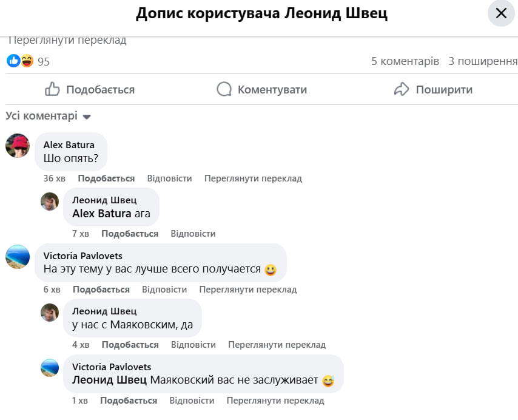Translate the 'Маяковский вас не заслуживает' reply
This screenshot has width=518, height=420.
tap(275, 401)
